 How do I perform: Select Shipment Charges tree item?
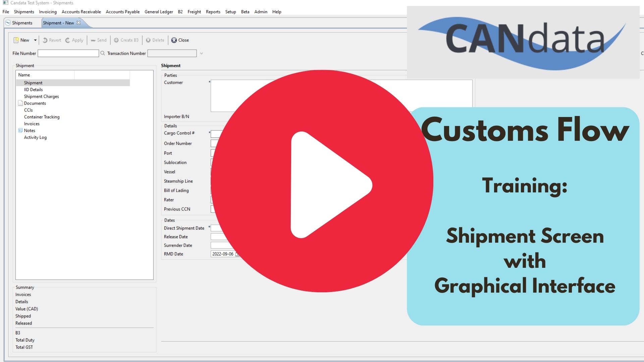41,97
